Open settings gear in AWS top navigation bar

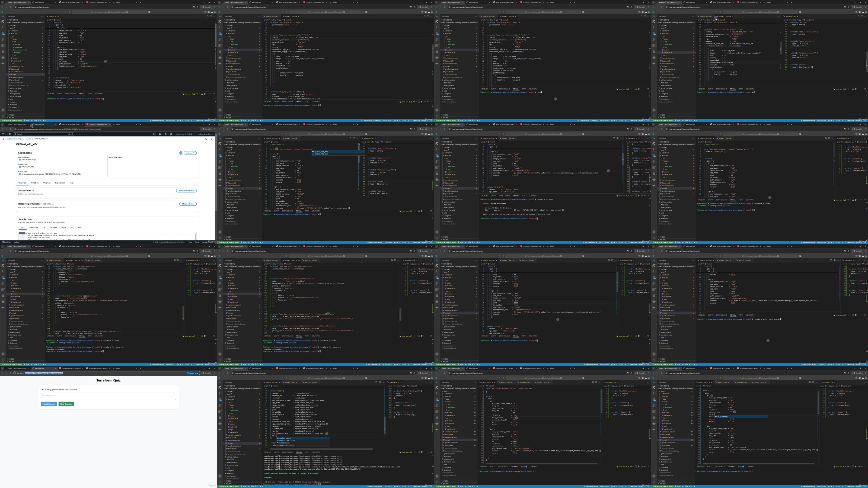(x=171, y=134)
